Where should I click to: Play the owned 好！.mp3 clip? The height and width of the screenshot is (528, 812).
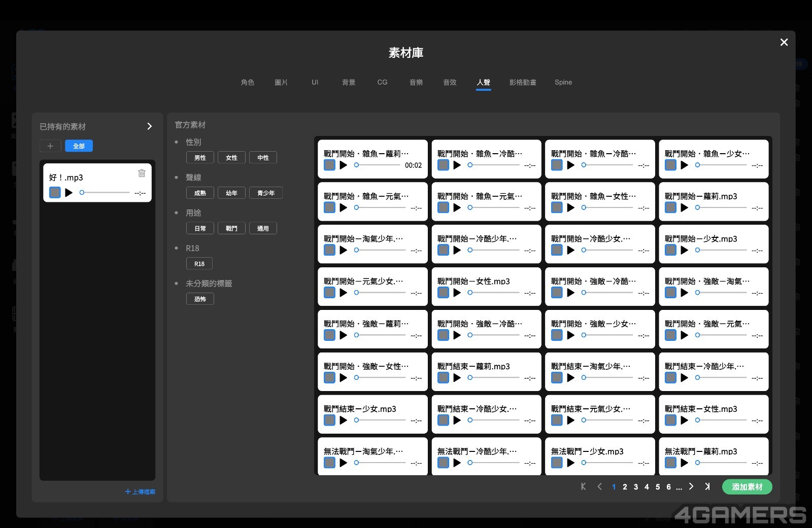coord(69,193)
